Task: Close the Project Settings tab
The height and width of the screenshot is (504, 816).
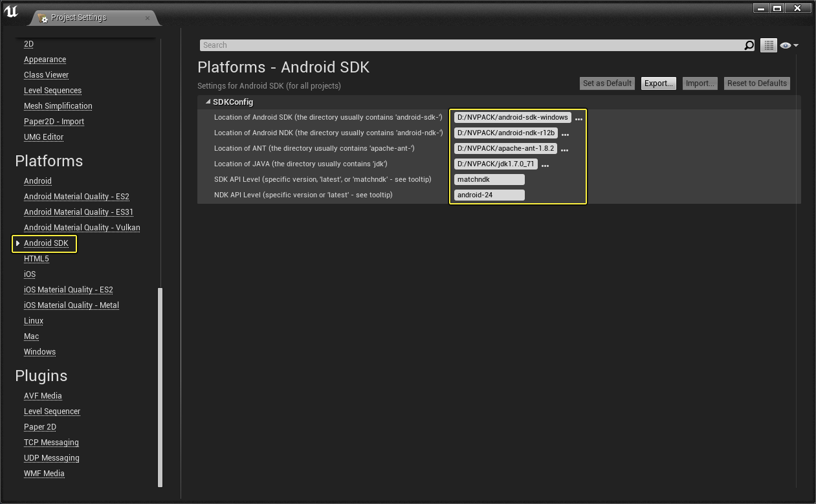Action: coord(147,17)
